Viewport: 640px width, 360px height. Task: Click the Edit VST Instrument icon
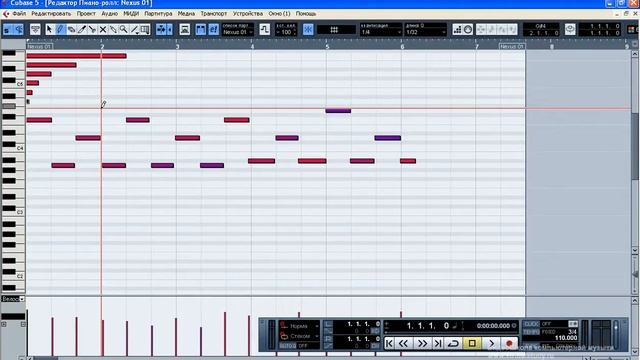[x=570, y=29]
